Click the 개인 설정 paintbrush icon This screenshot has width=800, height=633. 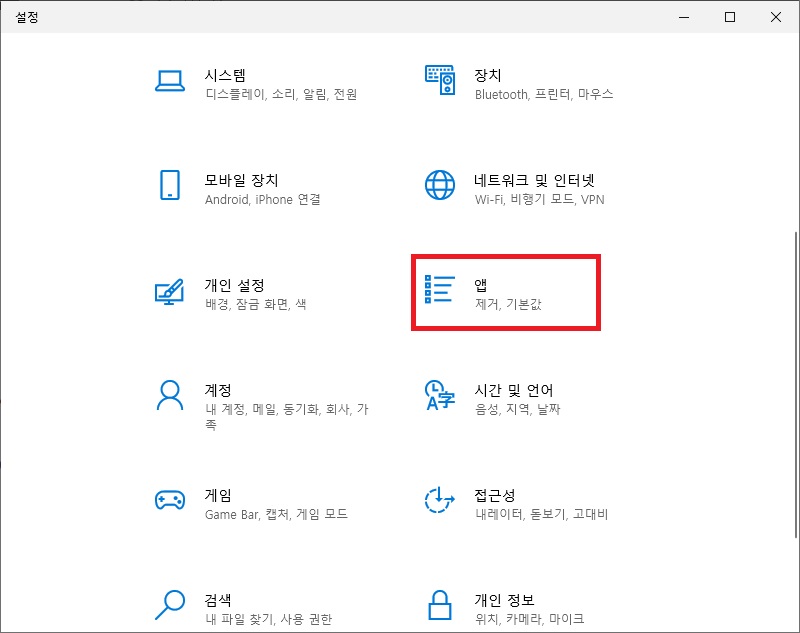point(169,291)
